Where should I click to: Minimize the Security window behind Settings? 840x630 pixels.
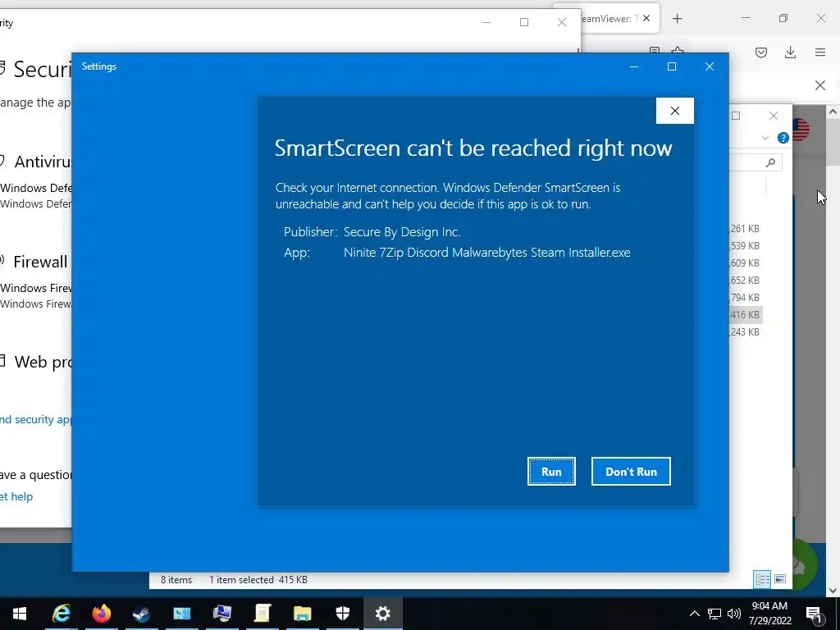coord(486,22)
